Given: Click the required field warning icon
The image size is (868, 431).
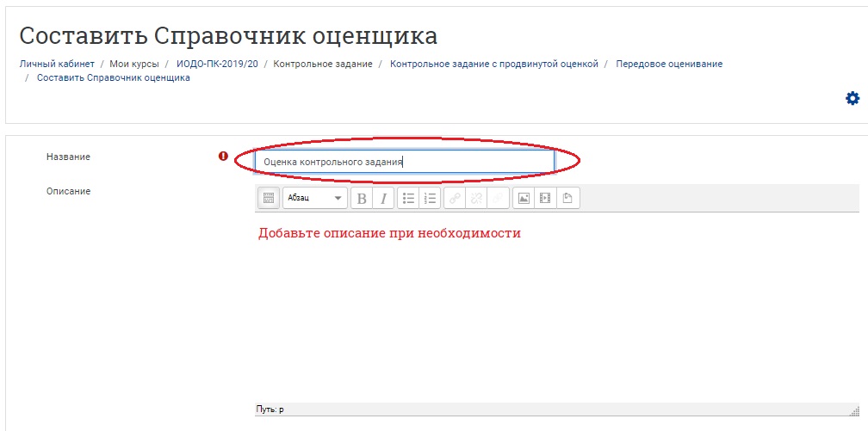Looking at the screenshot, I should [223, 157].
